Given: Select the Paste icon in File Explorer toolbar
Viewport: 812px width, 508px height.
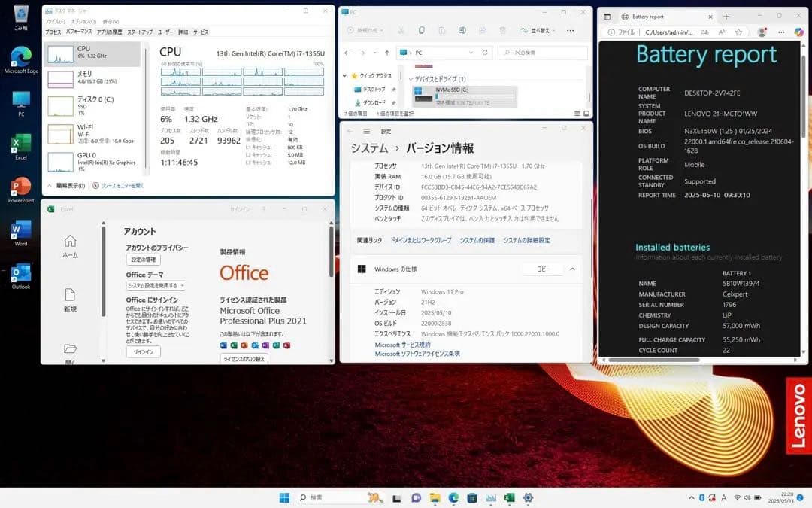Looking at the screenshot, I should [441, 29].
